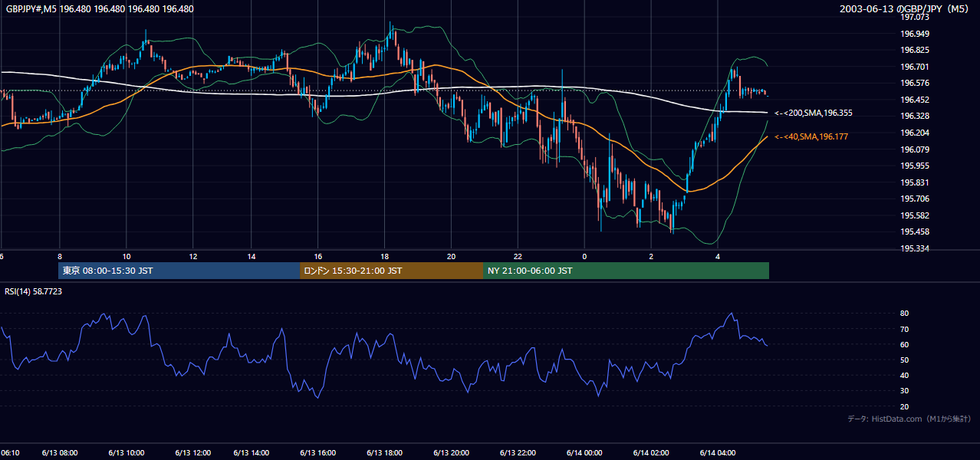Click price axis value 195.582

pos(916,215)
